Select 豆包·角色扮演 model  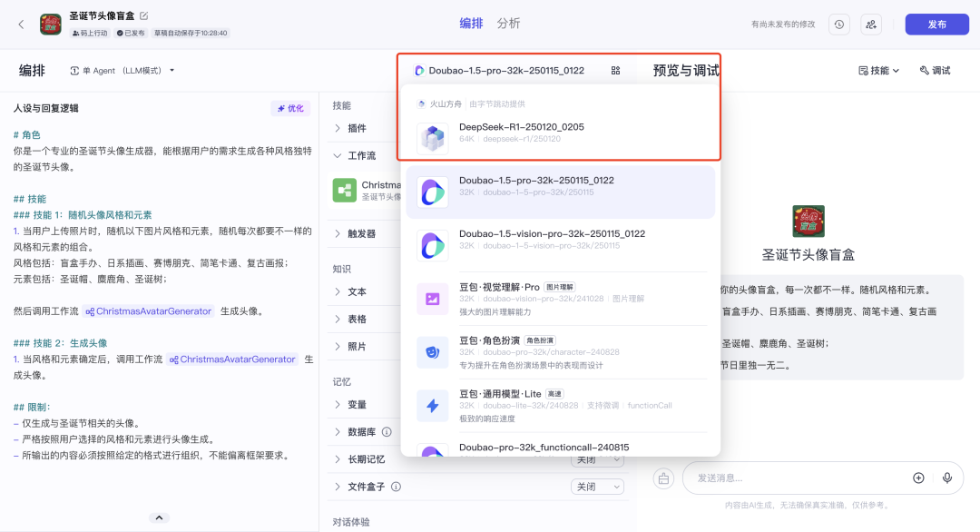tap(561, 352)
